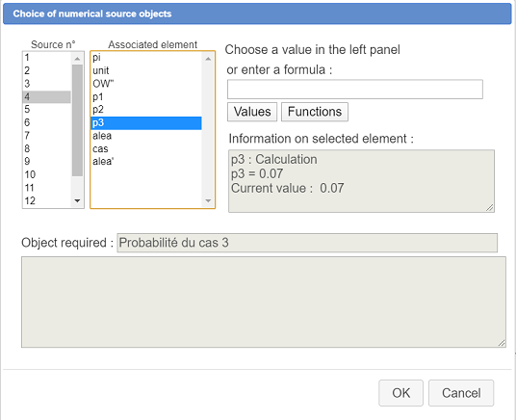Image resolution: width=516 pixels, height=420 pixels.
Task: Choose OW" in Associated element list
Action: tap(146, 84)
